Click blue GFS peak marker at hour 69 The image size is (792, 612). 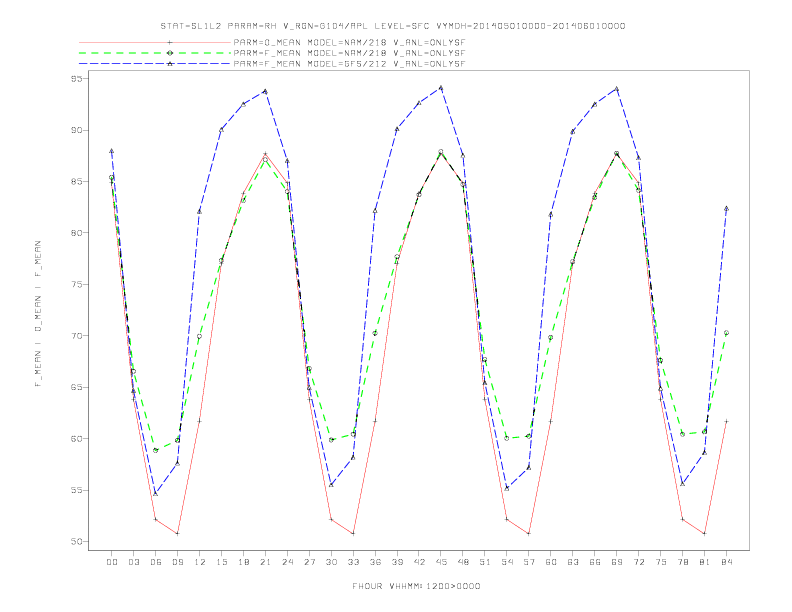click(617, 89)
